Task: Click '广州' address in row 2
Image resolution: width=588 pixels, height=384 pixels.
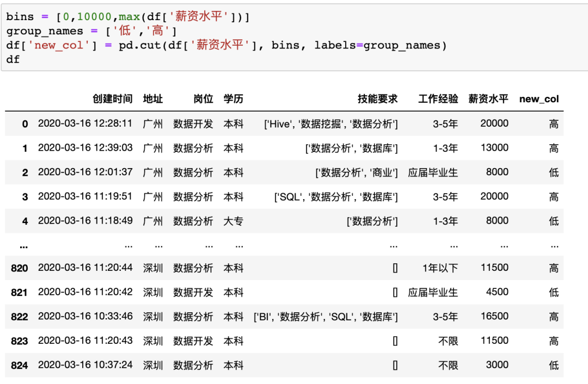Action: (153, 173)
